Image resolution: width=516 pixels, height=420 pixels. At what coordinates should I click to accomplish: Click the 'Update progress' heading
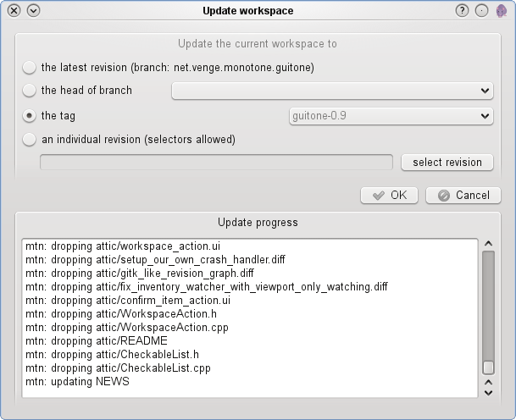point(258,223)
